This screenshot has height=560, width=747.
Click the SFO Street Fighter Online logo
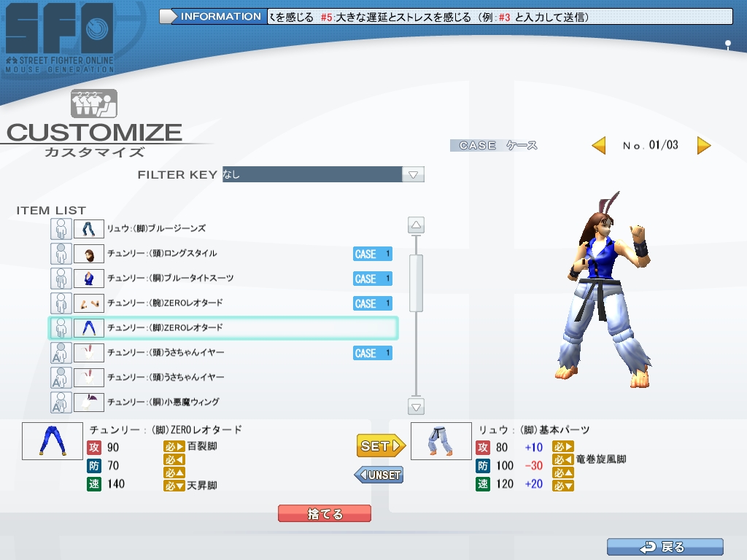tap(60, 38)
